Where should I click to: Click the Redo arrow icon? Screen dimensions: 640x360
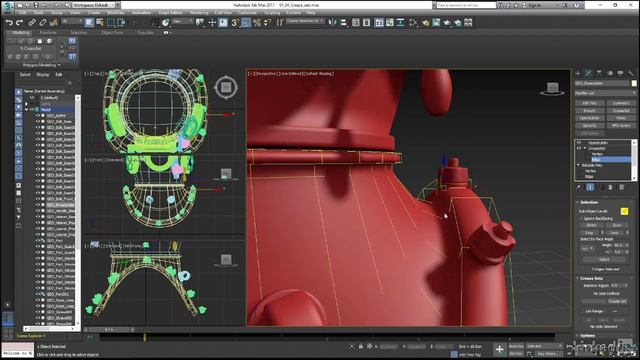pyautogui.click(x=19, y=22)
